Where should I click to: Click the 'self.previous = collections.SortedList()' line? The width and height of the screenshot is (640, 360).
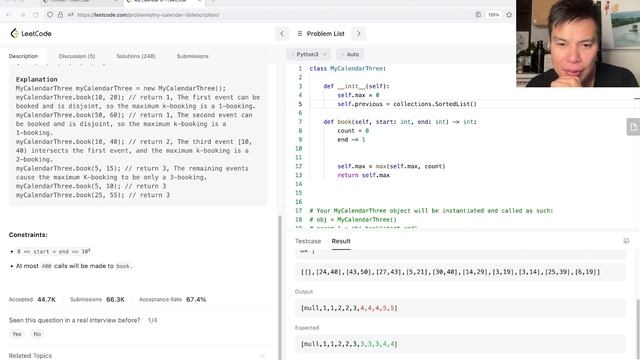(407, 104)
